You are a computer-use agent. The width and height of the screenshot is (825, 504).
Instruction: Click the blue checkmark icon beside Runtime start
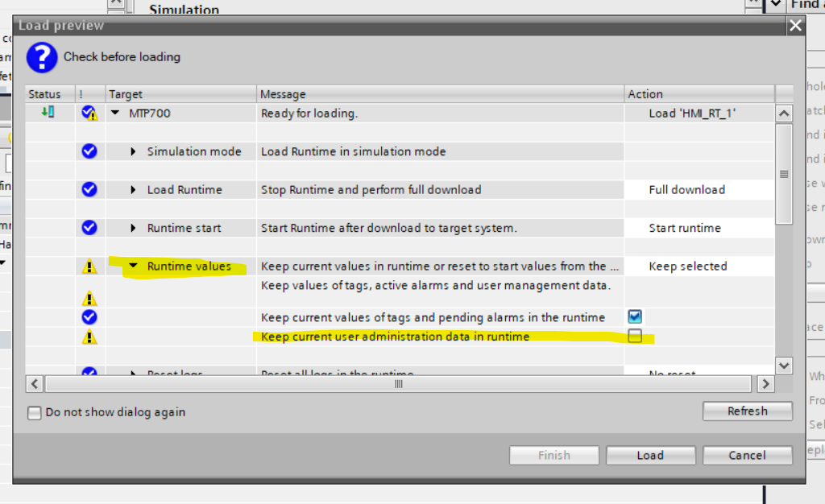pos(89,227)
